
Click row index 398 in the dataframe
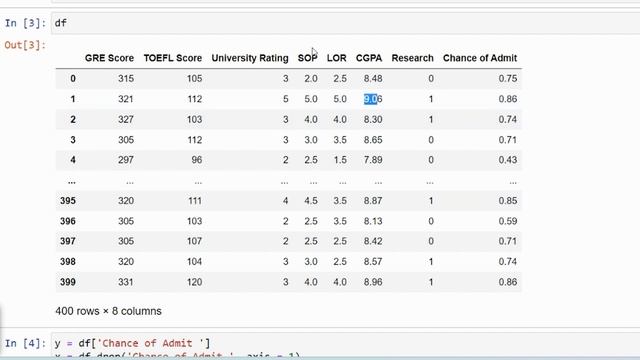[x=68, y=262]
